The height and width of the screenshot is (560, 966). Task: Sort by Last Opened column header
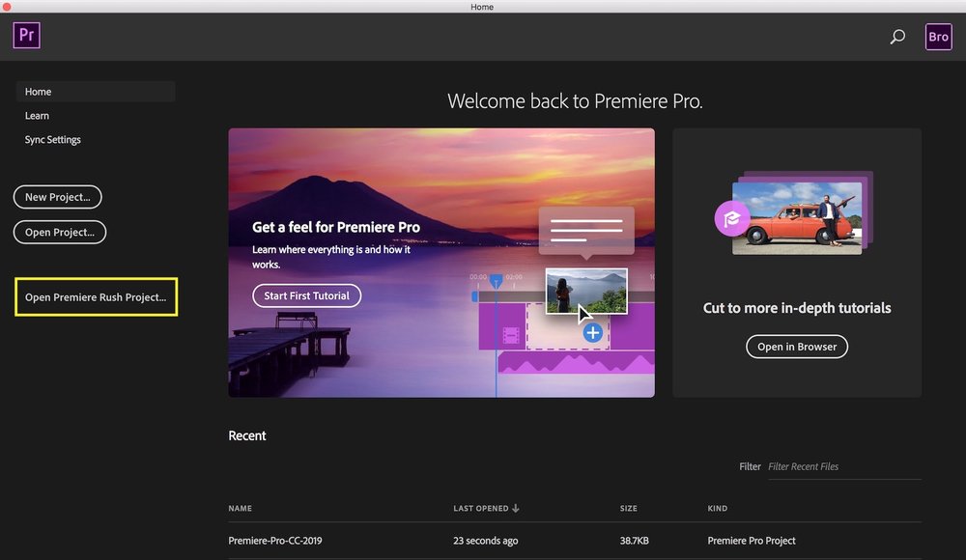(x=480, y=508)
